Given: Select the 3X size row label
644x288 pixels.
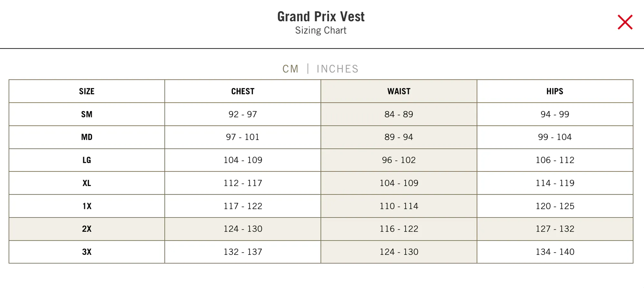Looking at the screenshot, I should (87, 252).
